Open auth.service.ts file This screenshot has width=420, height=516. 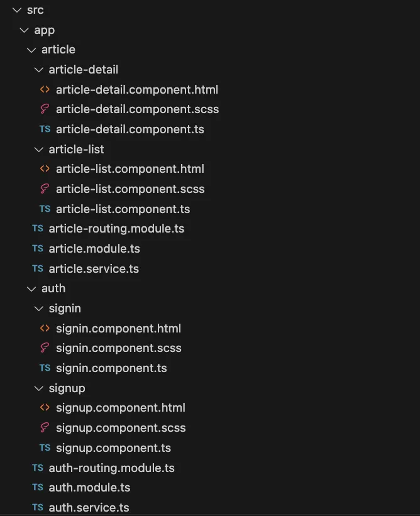(x=89, y=508)
